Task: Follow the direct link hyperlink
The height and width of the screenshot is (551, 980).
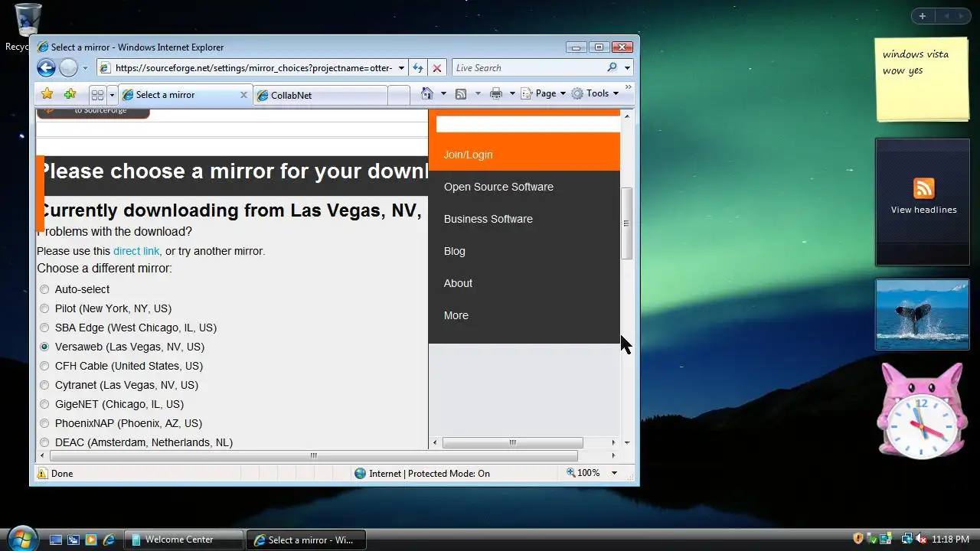Action: pos(136,251)
